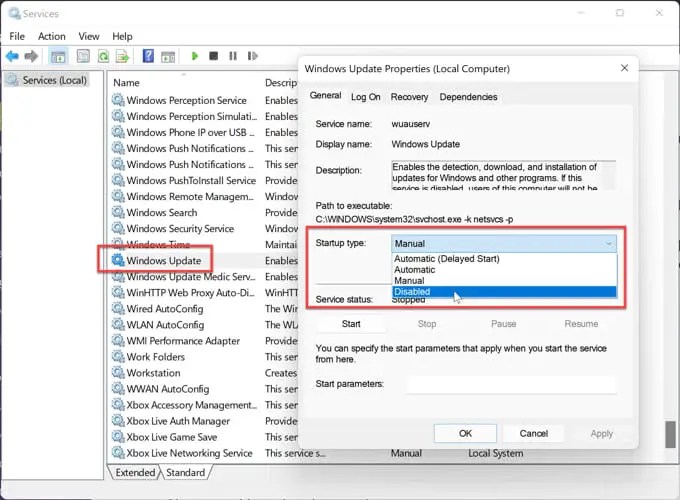Choose Automatic (Delayed Start) startup option
The width and height of the screenshot is (680, 500).
pyautogui.click(x=504, y=259)
